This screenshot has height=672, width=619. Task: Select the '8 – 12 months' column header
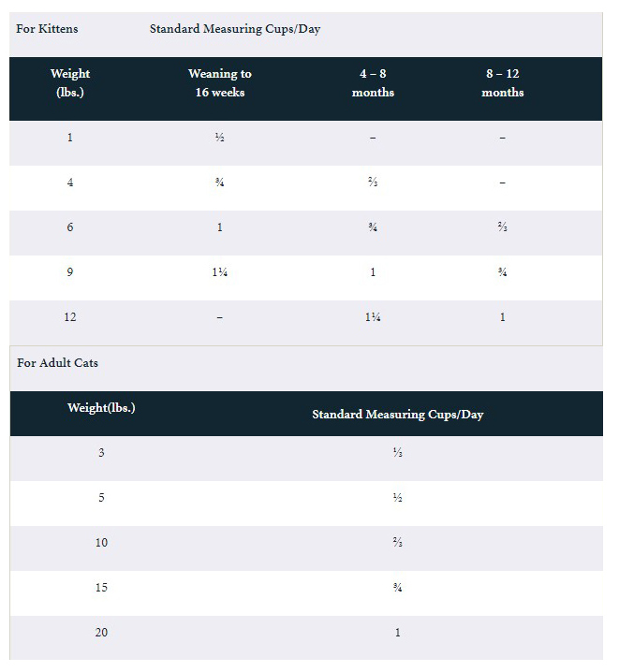coord(502,82)
